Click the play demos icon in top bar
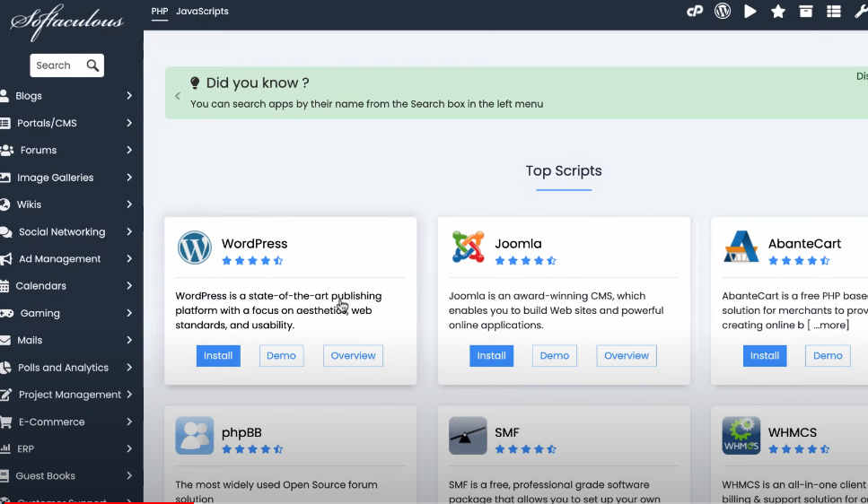The height and width of the screenshot is (504, 868). (750, 11)
